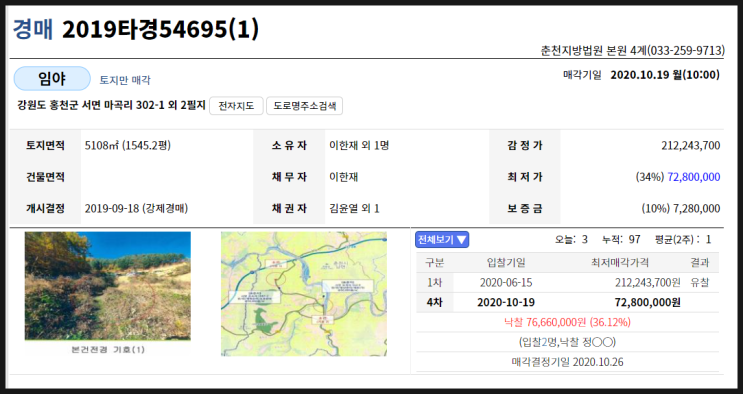Click the 감정가 label cell

point(525,145)
